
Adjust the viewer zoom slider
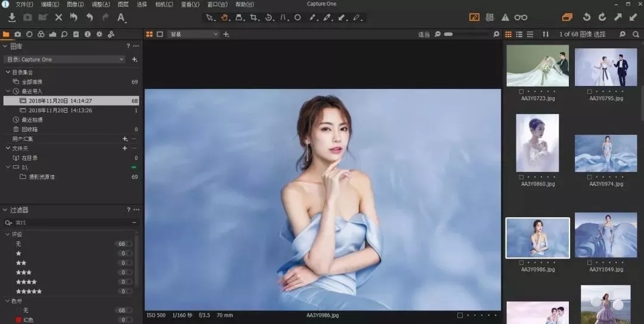pyautogui.click(x=467, y=35)
